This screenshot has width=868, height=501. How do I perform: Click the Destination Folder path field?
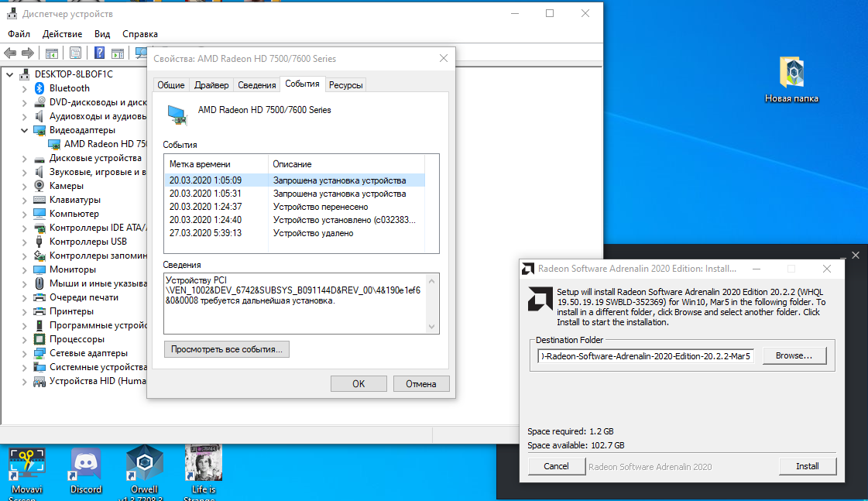click(646, 355)
